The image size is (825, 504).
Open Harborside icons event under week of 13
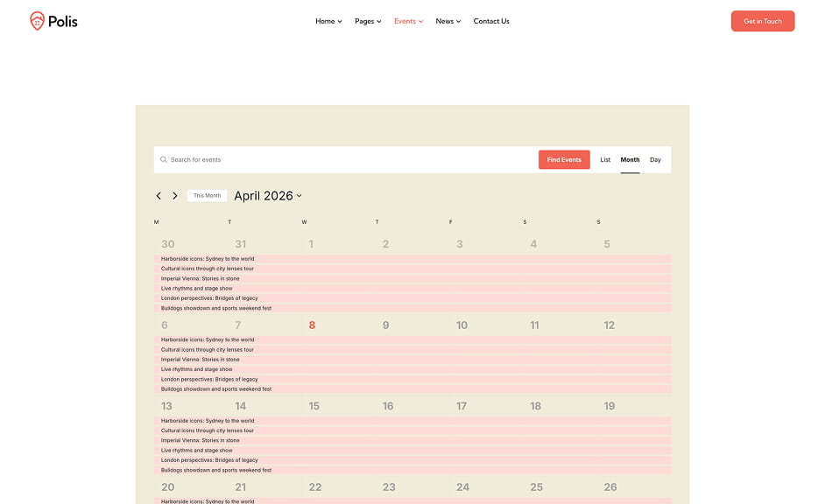pyautogui.click(x=412, y=421)
